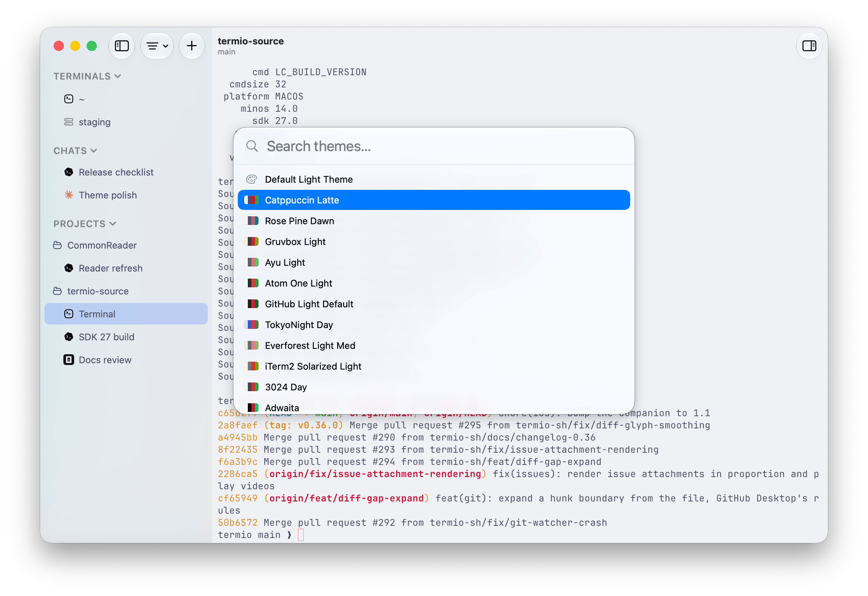Select the 3024 Day theme
868x596 pixels.
click(x=434, y=387)
